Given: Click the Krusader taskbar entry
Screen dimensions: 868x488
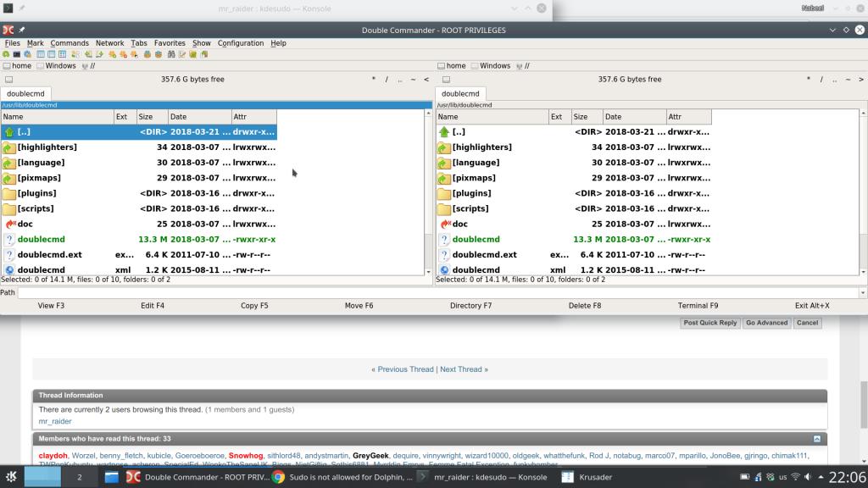Looking at the screenshot, I should pyautogui.click(x=587, y=477).
